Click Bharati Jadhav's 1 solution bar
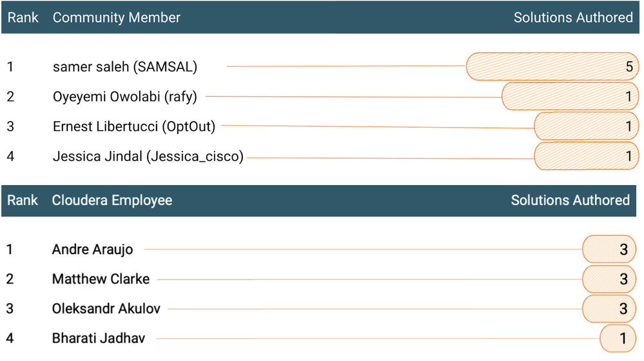Screen dimensions: 644x361 (x=618, y=338)
